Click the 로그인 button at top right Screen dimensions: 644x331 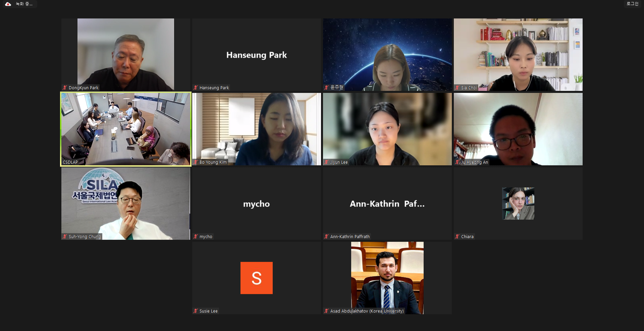632,4
